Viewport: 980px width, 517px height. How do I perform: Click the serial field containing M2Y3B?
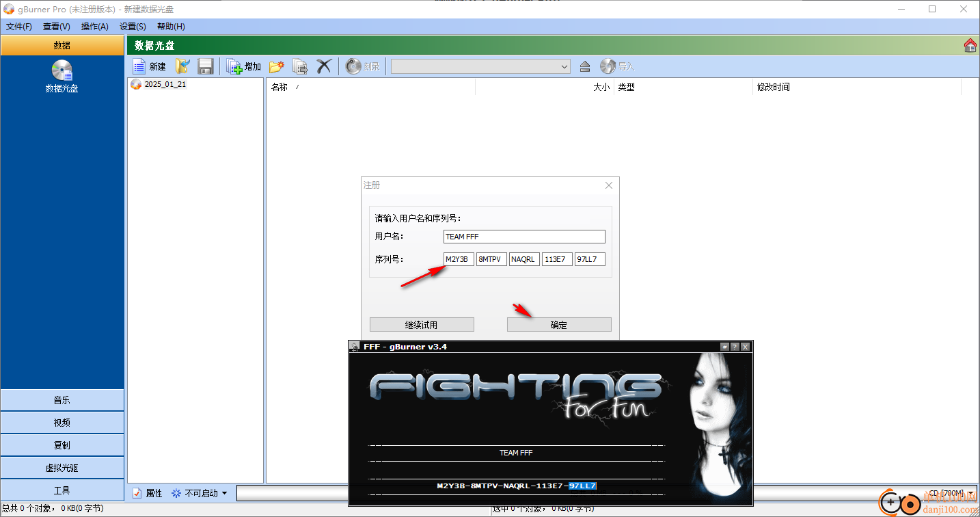[x=459, y=259]
